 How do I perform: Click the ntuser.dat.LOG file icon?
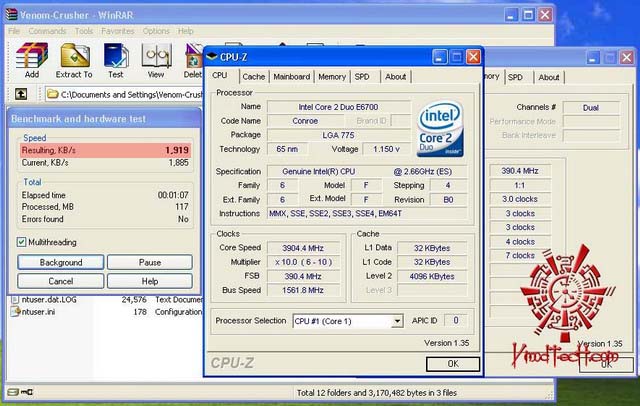(x=15, y=300)
